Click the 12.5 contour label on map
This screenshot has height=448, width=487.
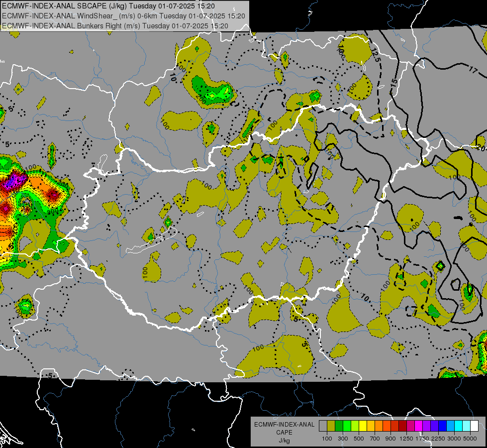click(375, 55)
